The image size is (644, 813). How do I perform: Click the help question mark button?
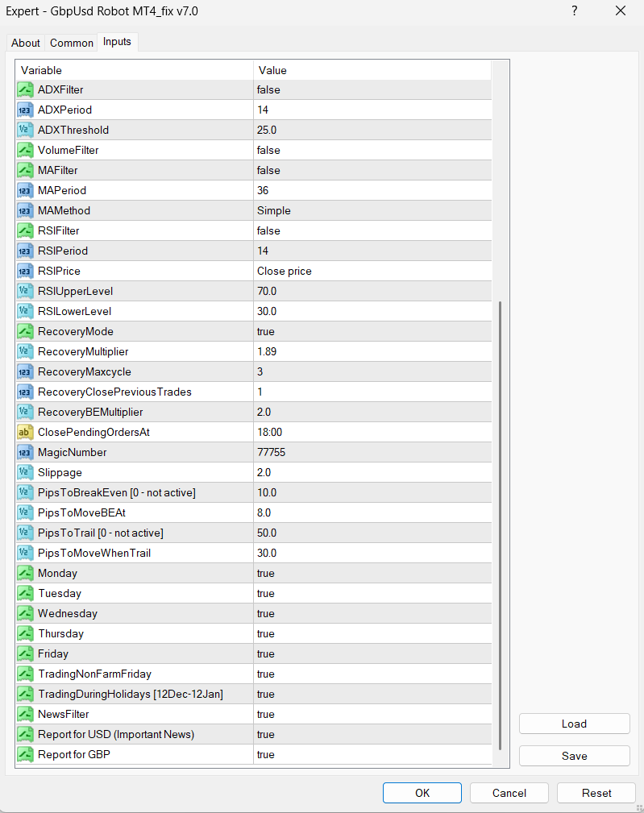[575, 11]
